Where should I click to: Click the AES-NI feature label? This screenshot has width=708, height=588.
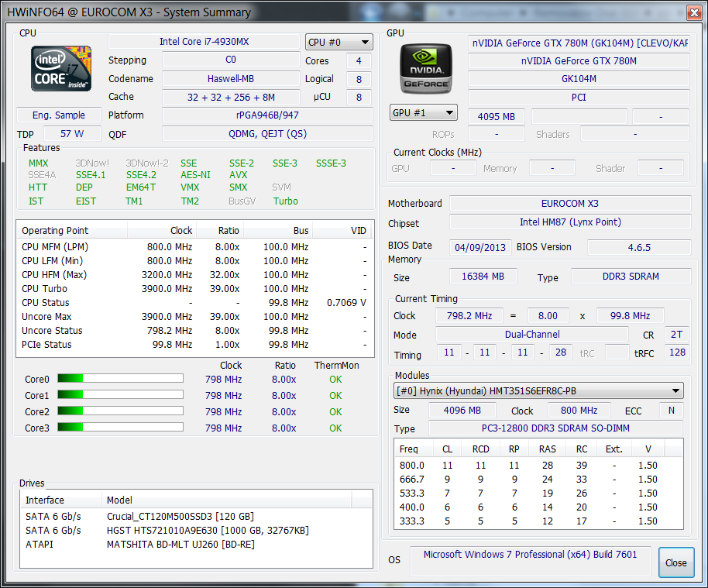(x=195, y=175)
